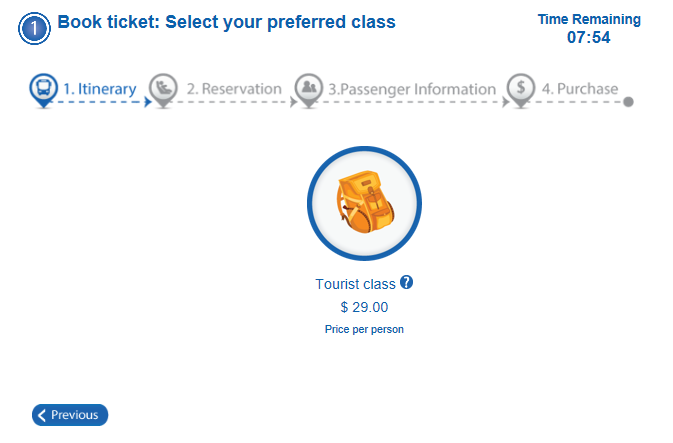
Task: Go to the 2. Reservation step
Action: click(x=234, y=89)
